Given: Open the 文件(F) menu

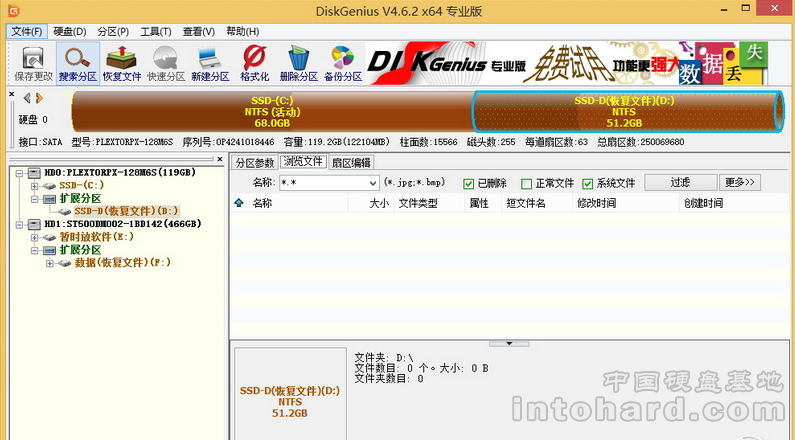Looking at the screenshot, I should [x=27, y=31].
